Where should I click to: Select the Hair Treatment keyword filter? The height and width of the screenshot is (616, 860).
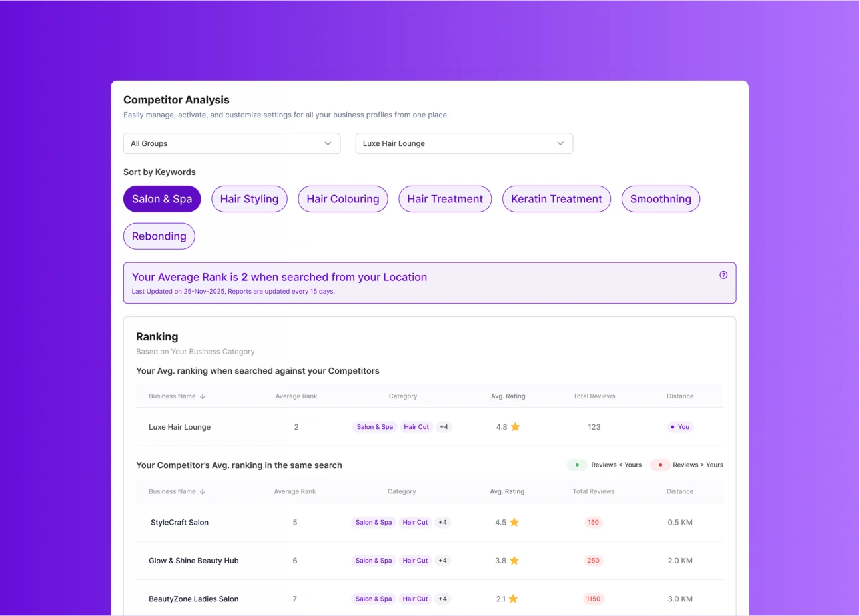coord(445,199)
